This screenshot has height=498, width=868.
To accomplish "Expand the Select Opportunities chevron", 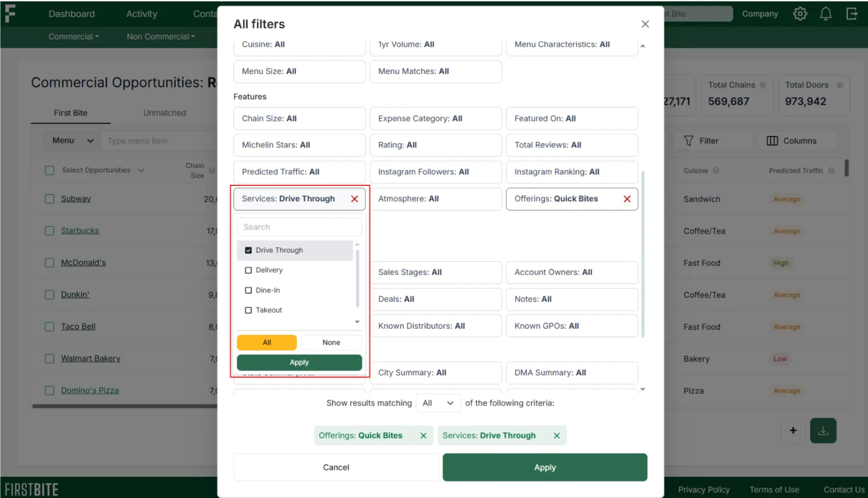I will (x=141, y=170).
